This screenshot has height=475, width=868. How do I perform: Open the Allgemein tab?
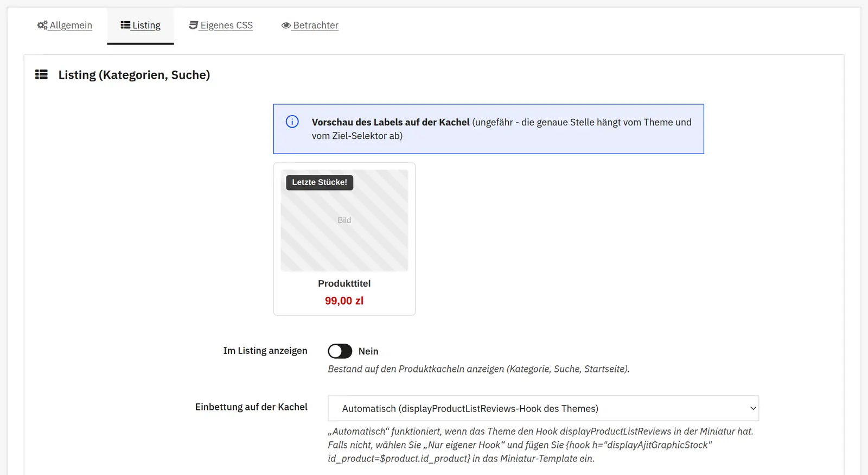pyautogui.click(x=65, y=26)
